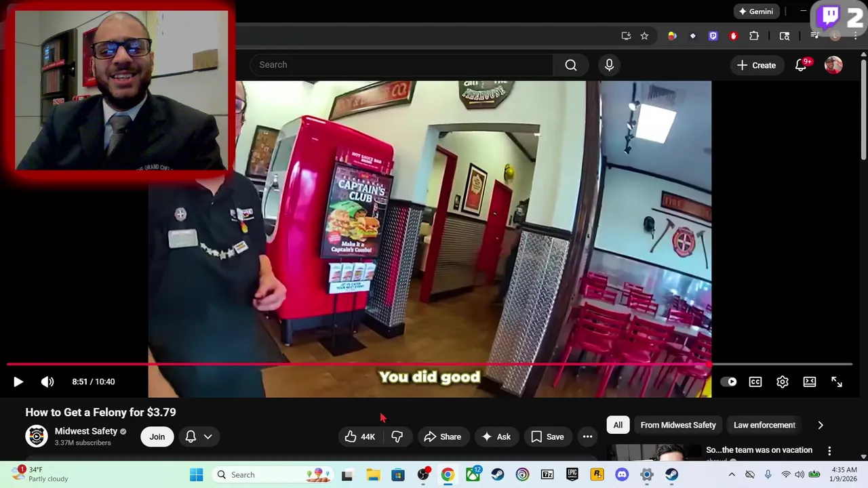Open the page vertical scrollbar
The width and height of the screenshot is (868, 488).
(863, 108)
